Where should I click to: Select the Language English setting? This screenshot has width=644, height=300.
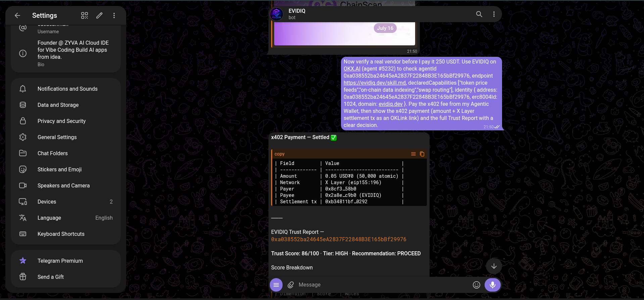[x=66, y=218]
